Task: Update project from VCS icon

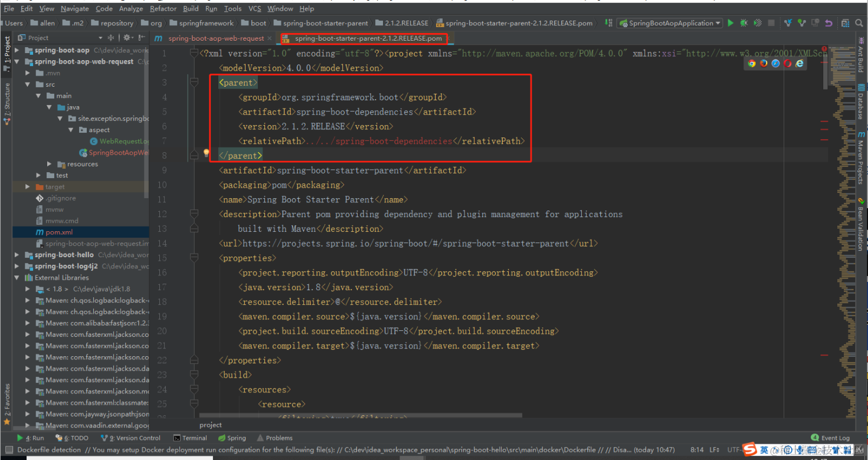Action: click(x=788, y=23)
